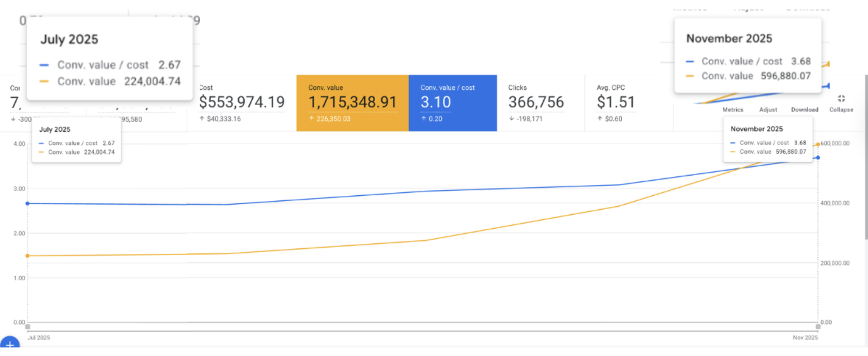Click the Download chart button
Image resolution: width=868 pixels, height=356 pixels.
pyautogui.click(x=804, y=110)
